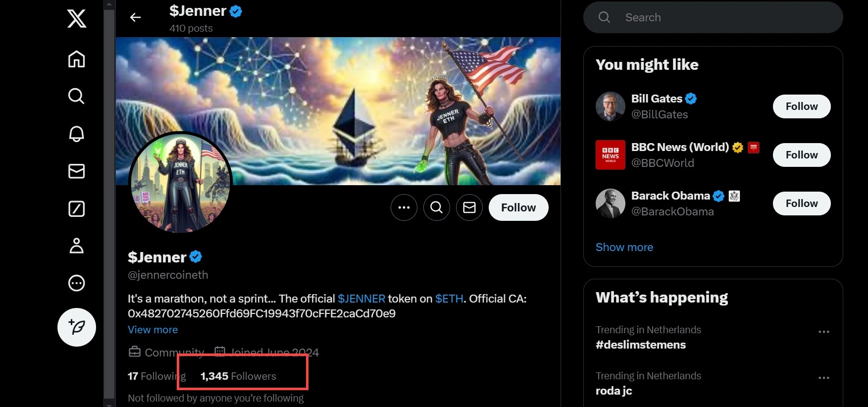Open Profile icon in sidebar

point(77,246)
